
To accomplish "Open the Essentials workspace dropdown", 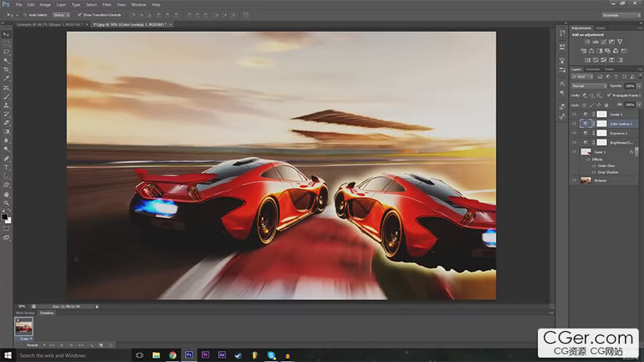I will pyautogui.click(x=621, y=15).
